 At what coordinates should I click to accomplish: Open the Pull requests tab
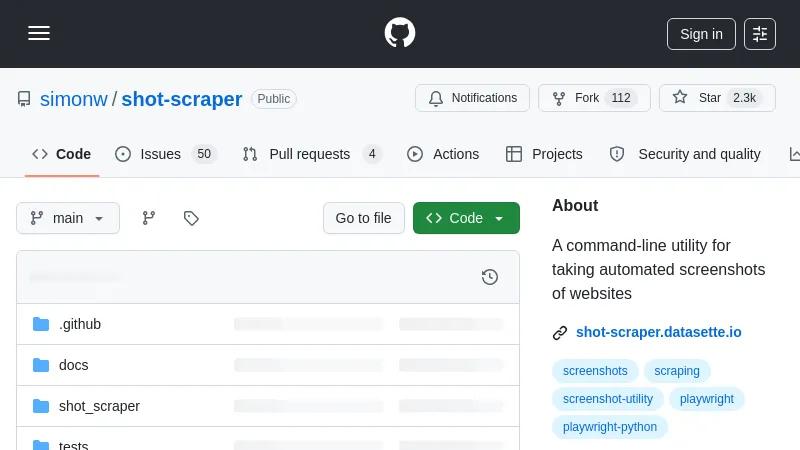click(x=312, y=154)
